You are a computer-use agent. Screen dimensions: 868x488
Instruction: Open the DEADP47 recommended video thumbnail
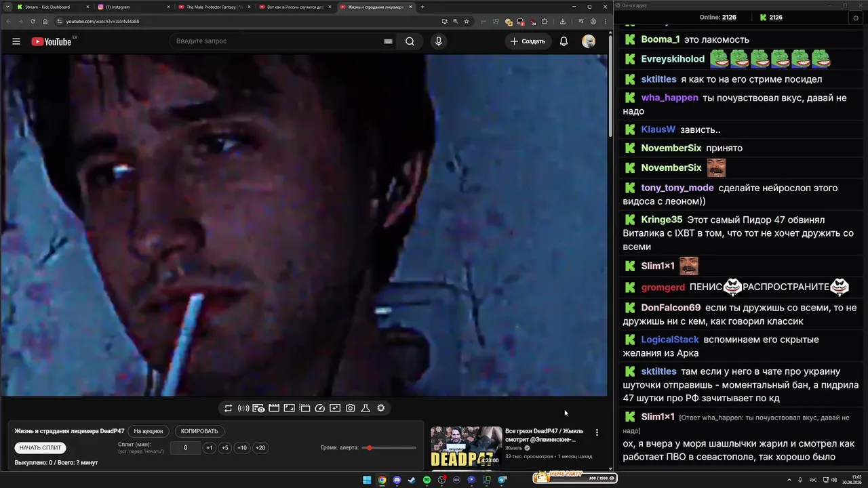pyautogui.click(x=467, y=447)
